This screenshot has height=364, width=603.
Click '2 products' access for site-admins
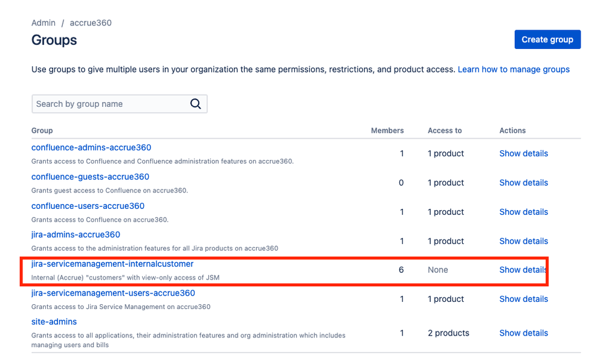point(448,333)
